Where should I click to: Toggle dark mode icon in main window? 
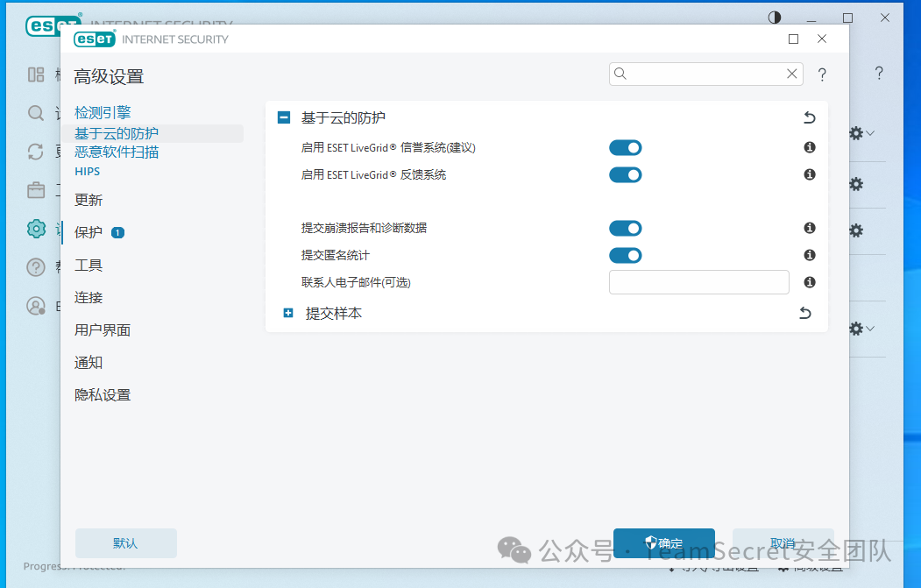[775, 18]
